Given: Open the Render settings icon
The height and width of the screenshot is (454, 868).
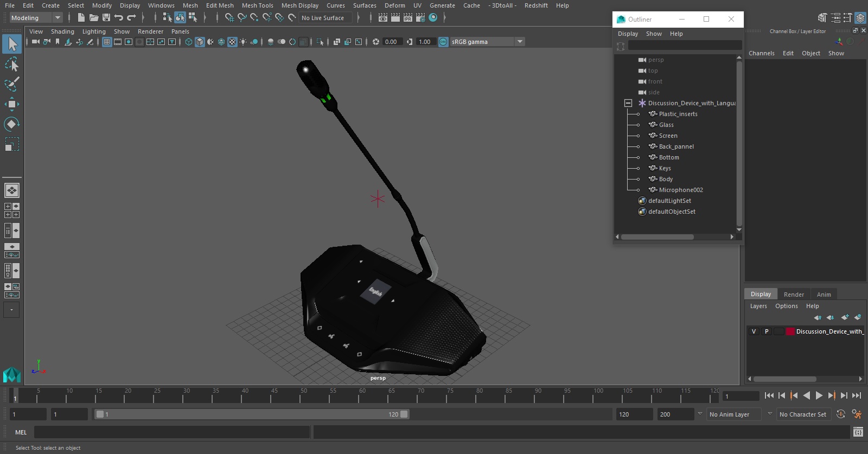Looking at the screenshot, I should [420, 18].
